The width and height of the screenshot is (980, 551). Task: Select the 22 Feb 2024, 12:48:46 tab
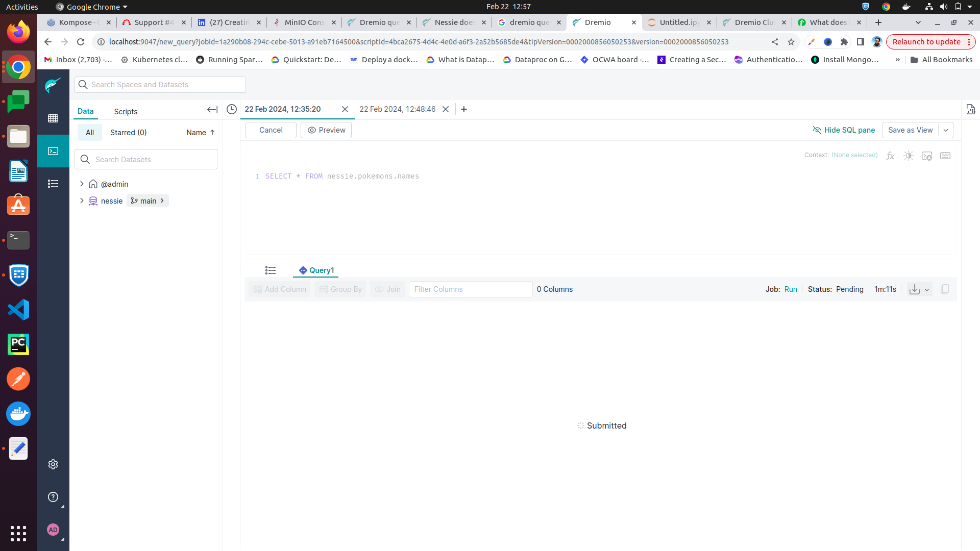[397, 109]
